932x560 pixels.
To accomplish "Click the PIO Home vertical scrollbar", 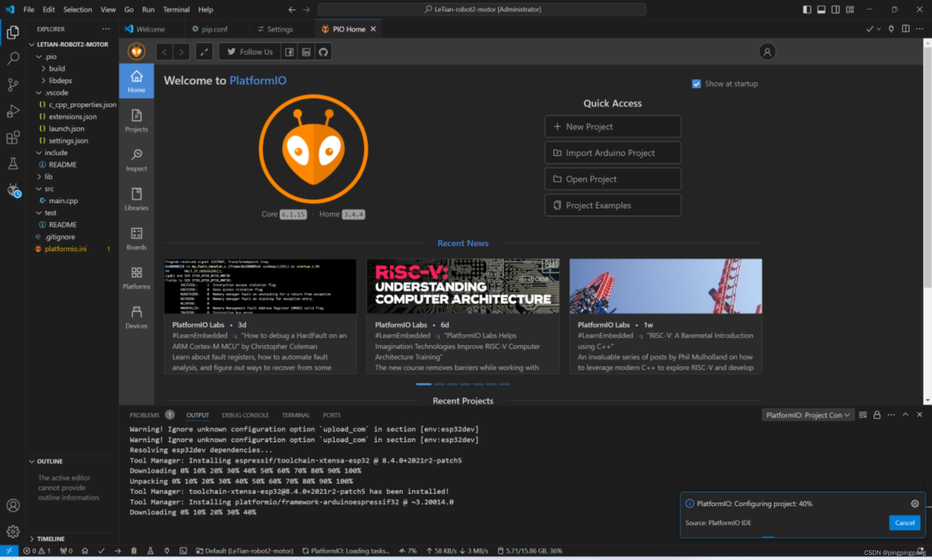I will click(927, 168).
